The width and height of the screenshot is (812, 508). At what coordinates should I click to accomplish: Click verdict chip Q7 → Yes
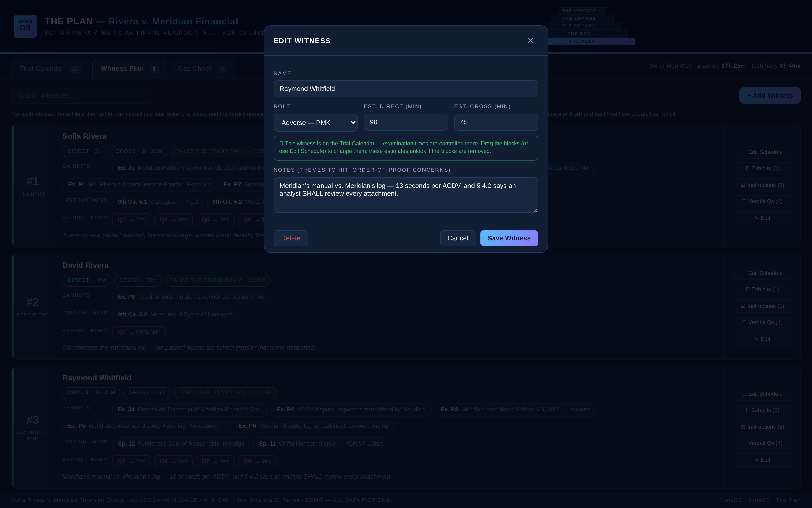[x=215, y=462]
